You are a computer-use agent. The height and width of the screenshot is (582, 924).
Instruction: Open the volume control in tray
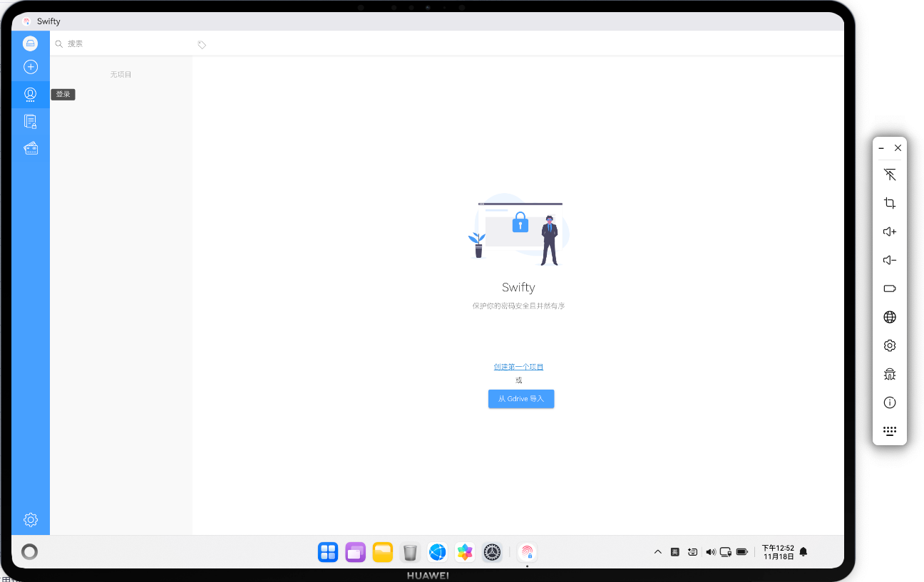click(x=710, y=551)
